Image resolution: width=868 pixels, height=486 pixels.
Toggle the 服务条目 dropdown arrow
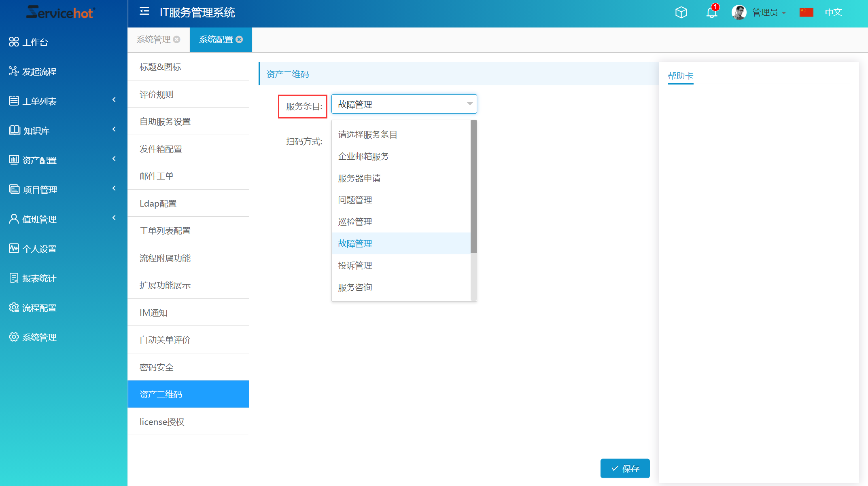coord(469,104)
